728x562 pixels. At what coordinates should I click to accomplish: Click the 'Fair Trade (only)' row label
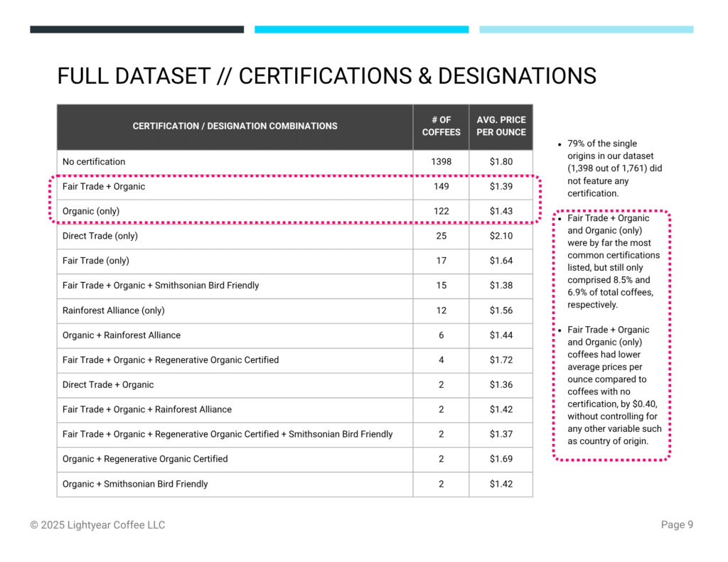(96, 260)
